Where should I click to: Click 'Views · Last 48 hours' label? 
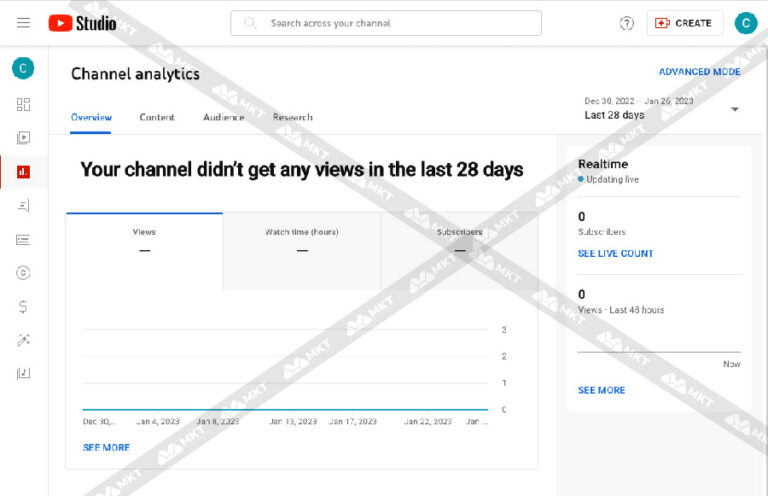pos(621,310)
